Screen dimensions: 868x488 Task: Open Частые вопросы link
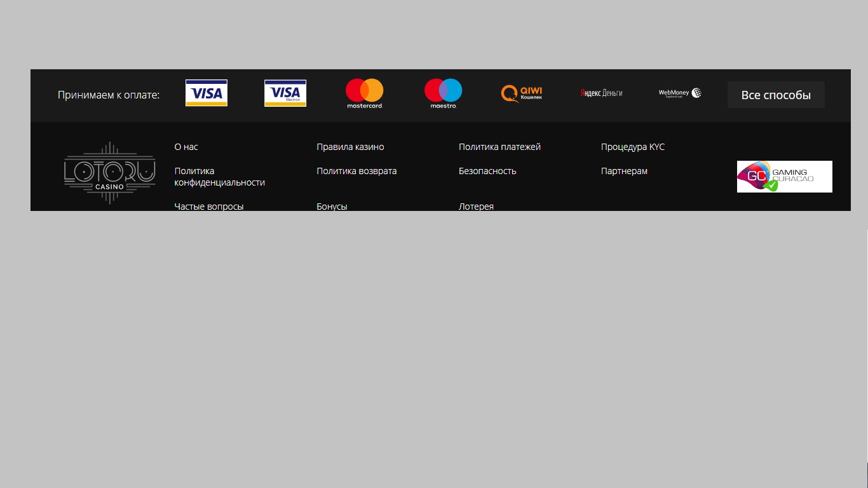[x=209, y=207]
